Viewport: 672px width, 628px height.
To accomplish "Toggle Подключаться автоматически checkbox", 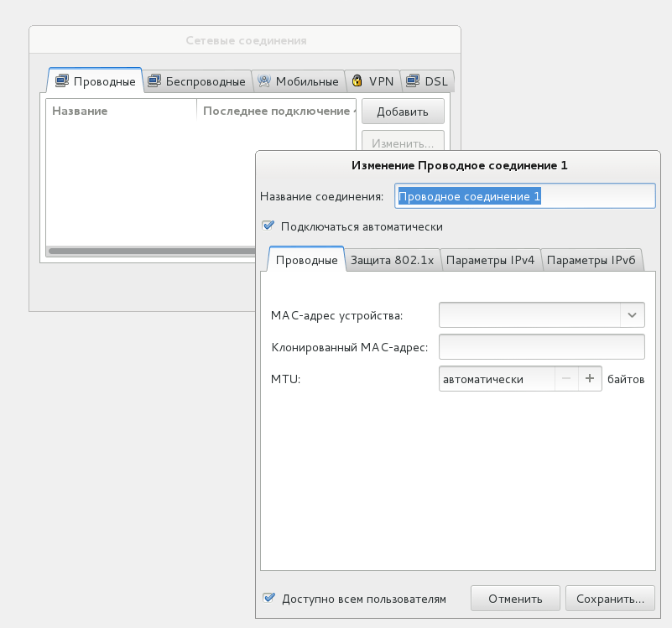I will tap(268, 226).
